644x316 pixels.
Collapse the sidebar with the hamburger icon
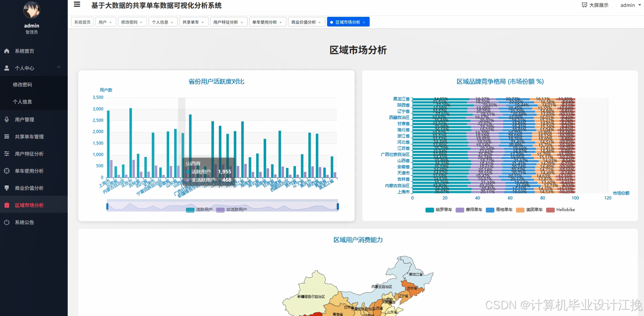tap(77, 5)
